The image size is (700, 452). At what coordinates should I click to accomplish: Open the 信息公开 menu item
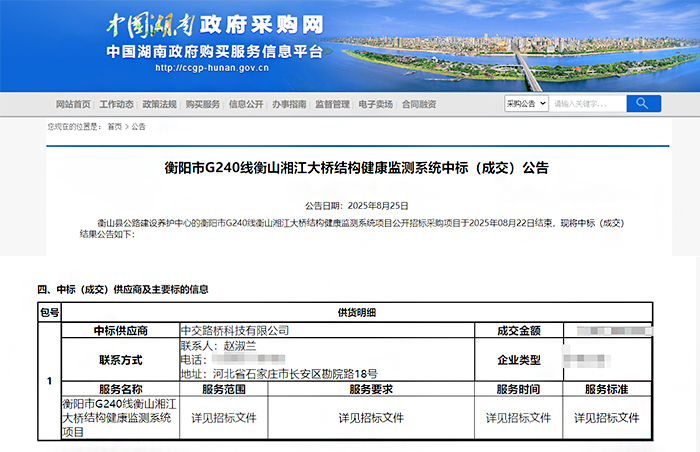pos(246,104)
